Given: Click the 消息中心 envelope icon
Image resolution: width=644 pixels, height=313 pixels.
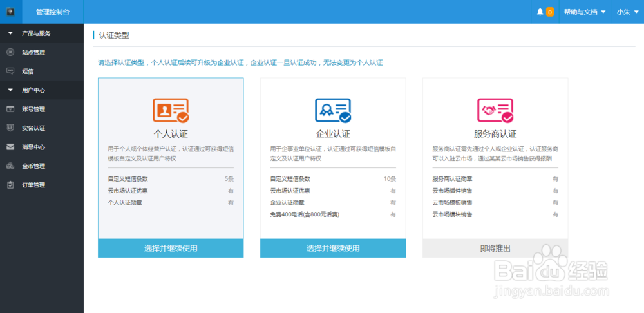Looking at the screenshot, I should pos(11,147).
